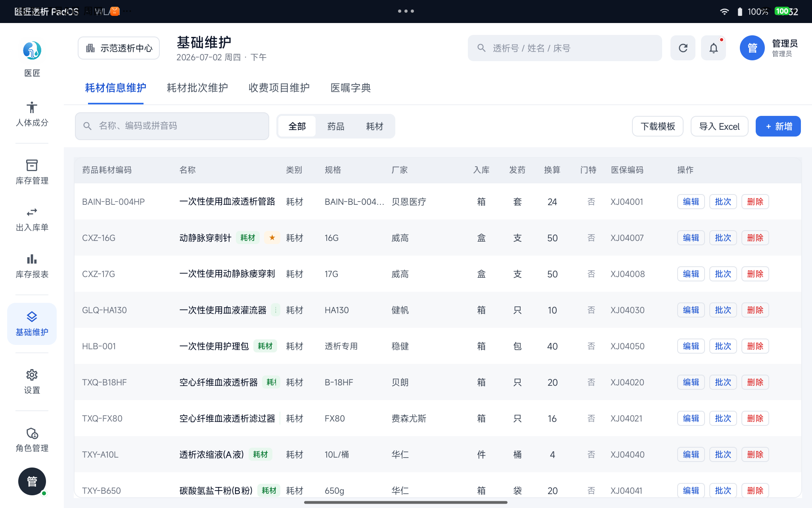This screenshot has width=812, height=508.
Task: Open 人体成分 in the sidebar
Action: coord(32,114)
